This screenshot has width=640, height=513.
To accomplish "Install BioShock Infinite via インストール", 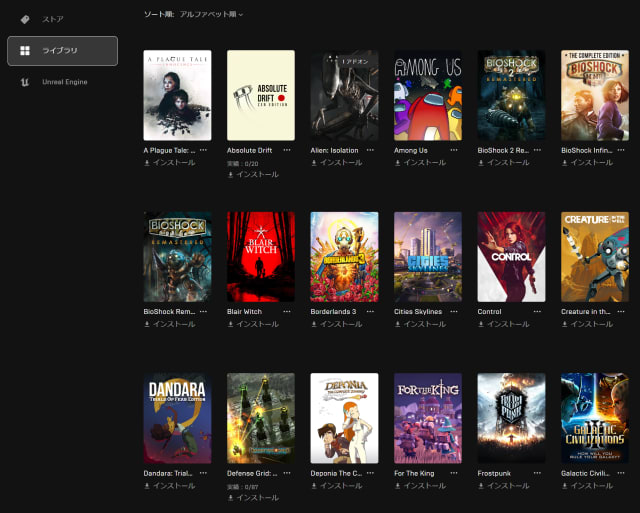I will (587, 162).
